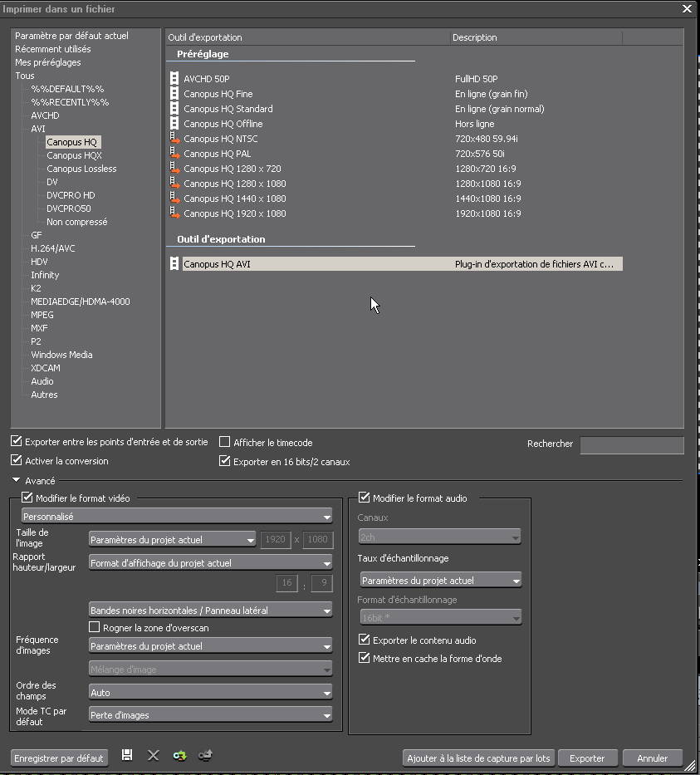The height and width of the screenshot is (775, 700).
Task: Open the 'Taux d'échantillonnage' dropdown
Action: point(441,580)
